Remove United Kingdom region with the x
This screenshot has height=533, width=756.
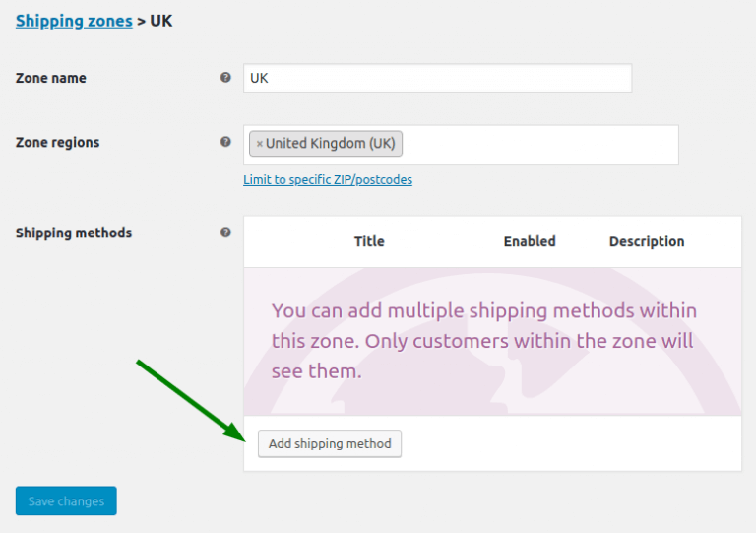click(x=259, y=144)
